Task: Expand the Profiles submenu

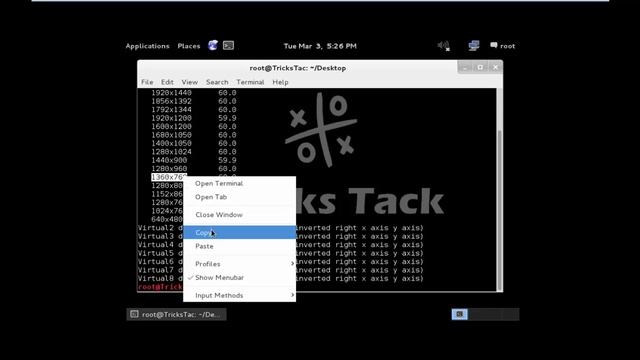Action: pos(240,264)
